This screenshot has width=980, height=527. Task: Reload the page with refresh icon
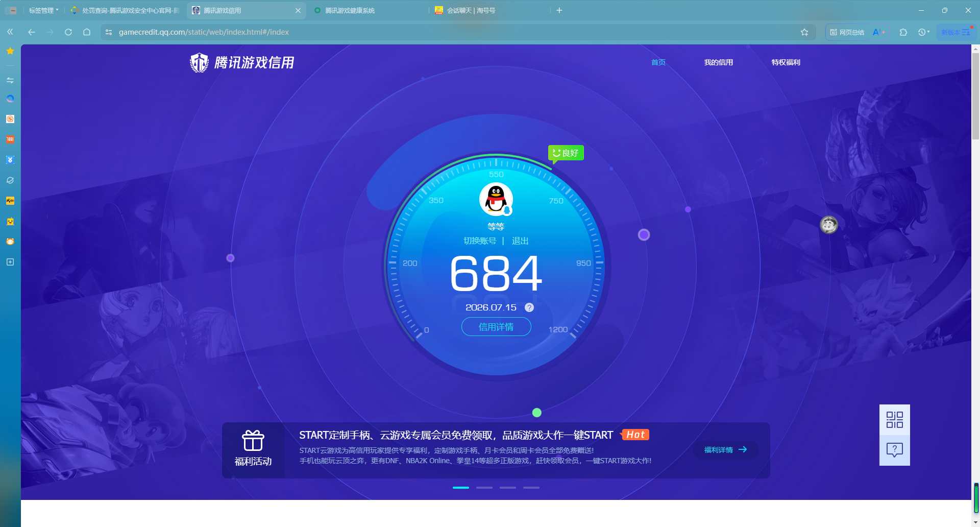pyautogui.click(x=68, y=32)
